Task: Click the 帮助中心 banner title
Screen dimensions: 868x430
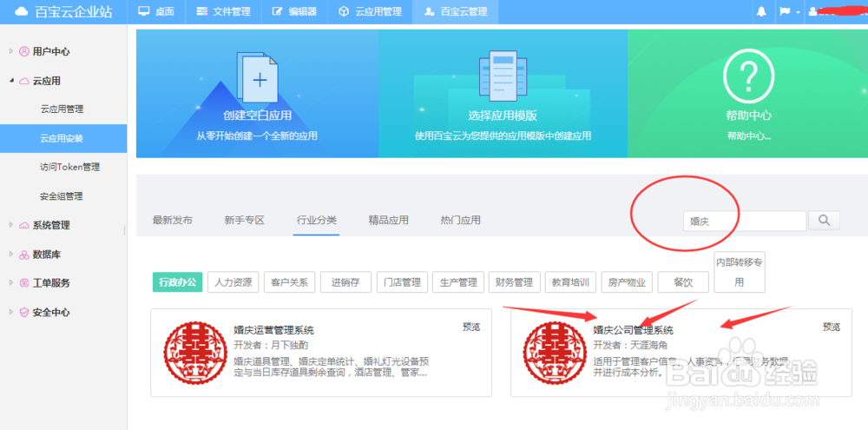Action: coord(749,116)
